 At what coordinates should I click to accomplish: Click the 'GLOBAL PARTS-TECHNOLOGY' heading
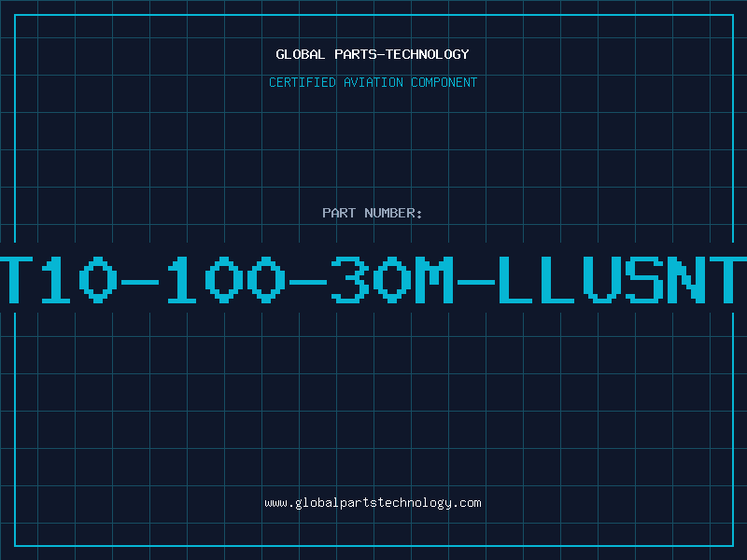tap(373, 54)
